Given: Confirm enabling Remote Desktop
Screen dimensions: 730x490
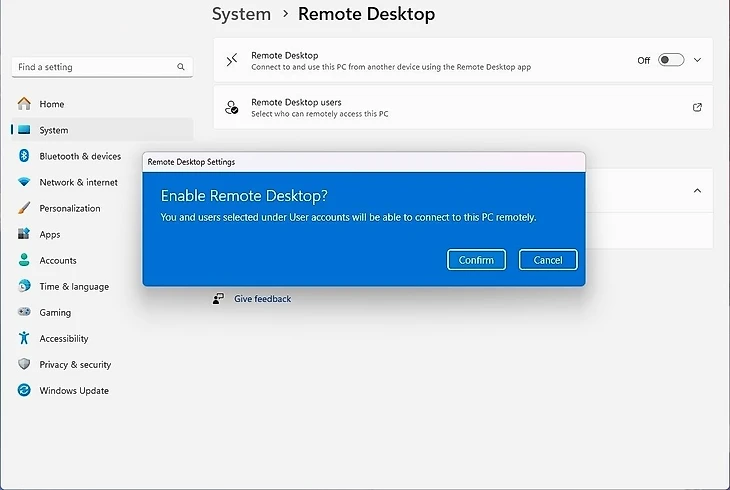Looking at the screenshot, I should pyautogui.click(x=476, y=260).
